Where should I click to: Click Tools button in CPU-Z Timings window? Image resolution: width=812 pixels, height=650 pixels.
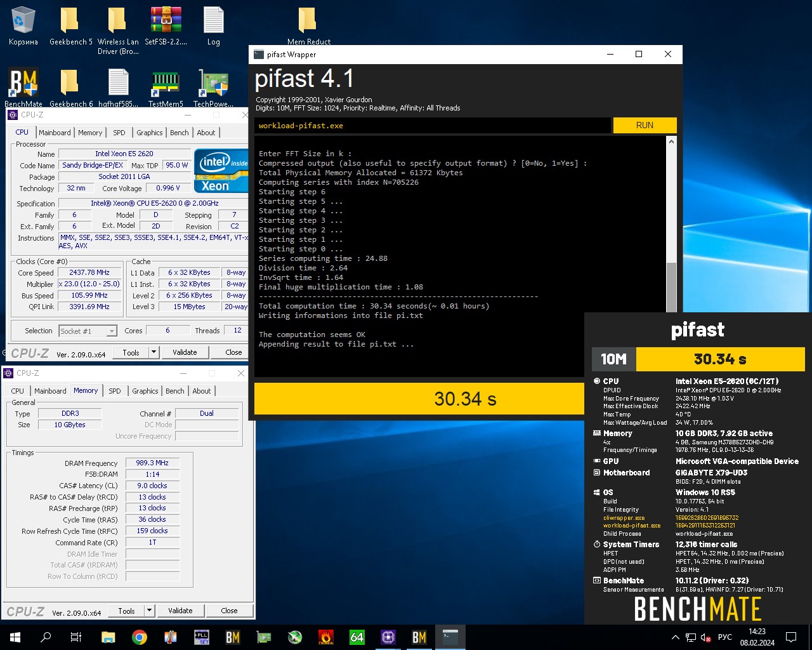[126, 611]
